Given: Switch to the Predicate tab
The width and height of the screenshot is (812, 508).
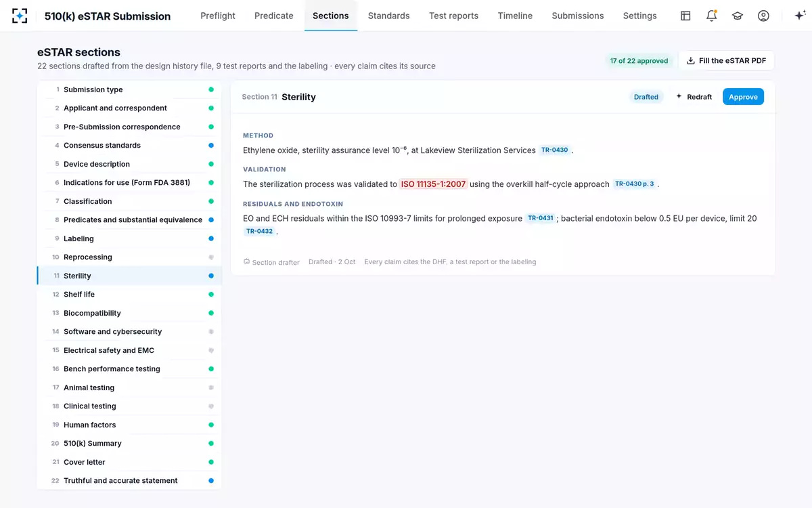Looking at the screenshot, I should (x=274, y=16).
